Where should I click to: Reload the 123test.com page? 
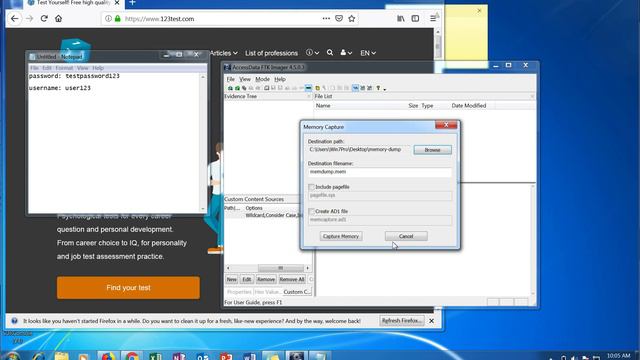44,19
